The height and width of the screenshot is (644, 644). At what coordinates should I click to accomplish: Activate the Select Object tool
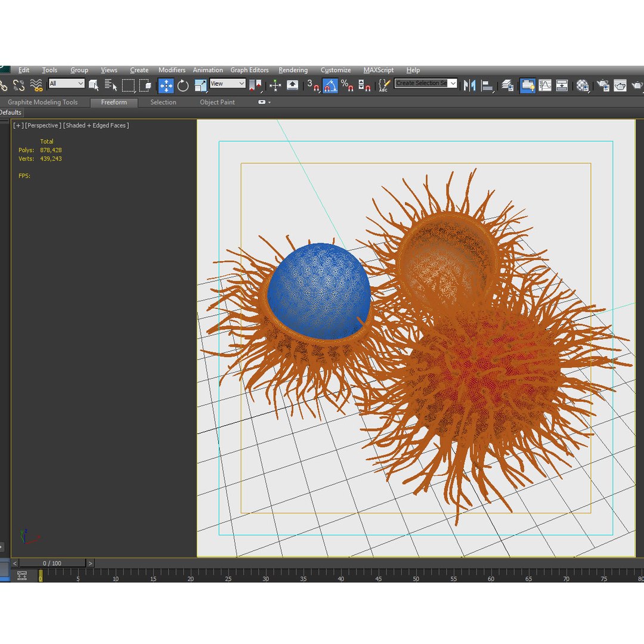pos(94,85)
